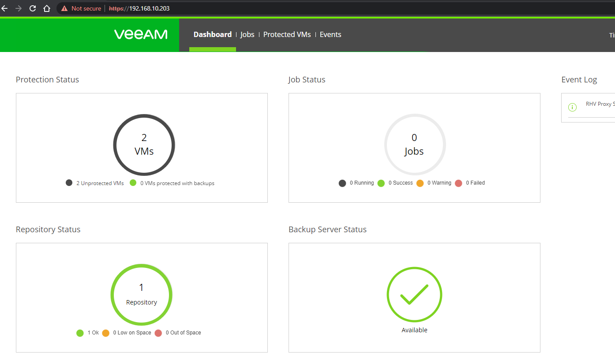Viewport: 615px width, 364px height.
Task: Click the 0 Jobs status ring
Action: [414, 145]
